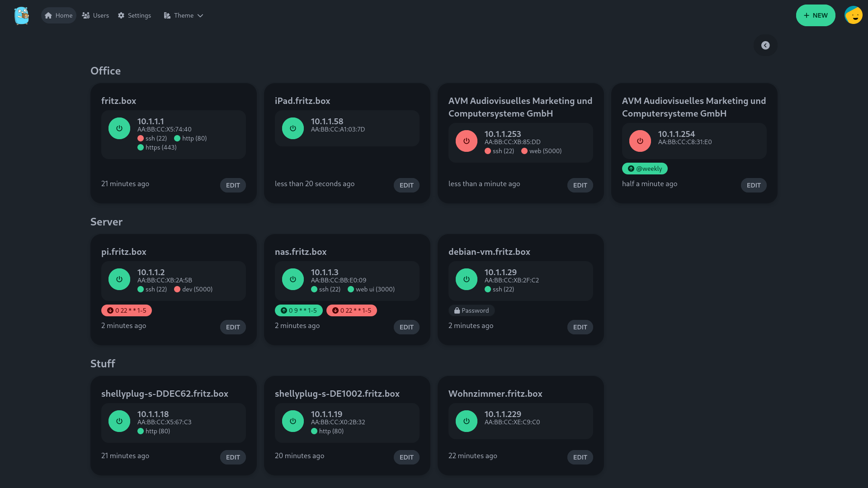Image resolution: width=868 pixels, height=488 pixels.
Task: Click the https (443) port indicator
Action: tap(157, 147)
